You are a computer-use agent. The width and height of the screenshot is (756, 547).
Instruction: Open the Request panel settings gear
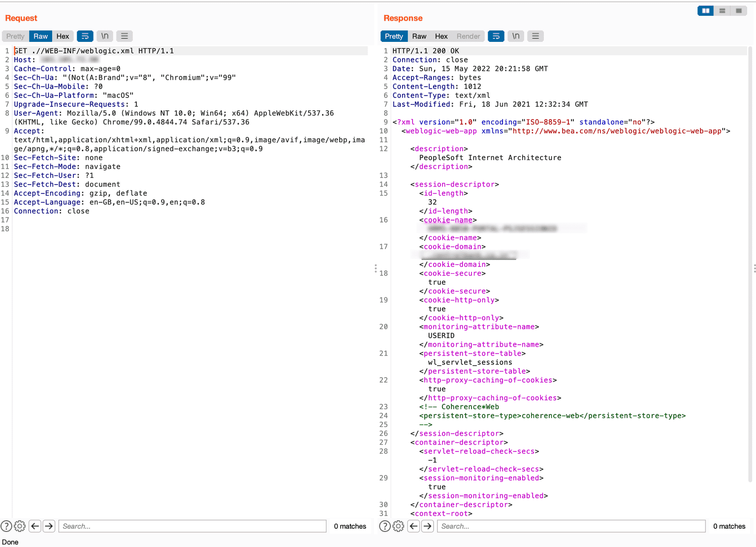tap(19, 526)
